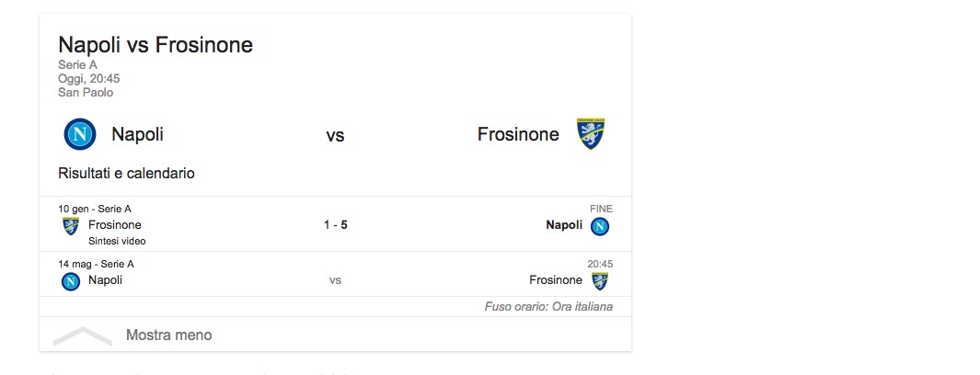Open the "Risultati e calendario" section
980x375 pixels.
[x=126, y=173]
